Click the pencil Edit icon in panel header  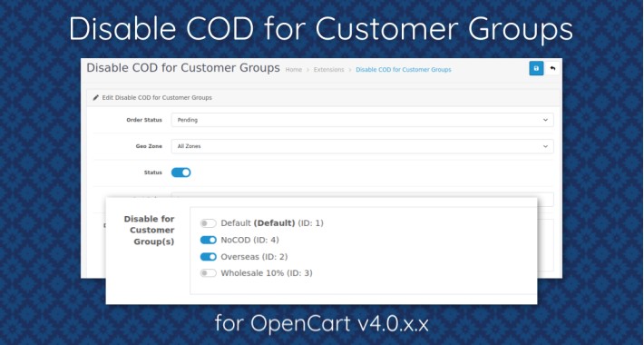[x=96, y=97]
